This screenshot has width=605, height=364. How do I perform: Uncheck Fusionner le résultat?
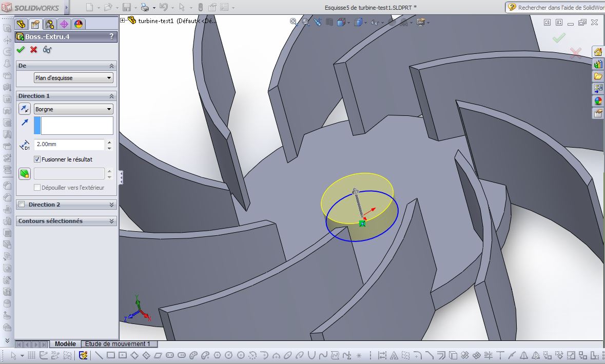[37, 159]
